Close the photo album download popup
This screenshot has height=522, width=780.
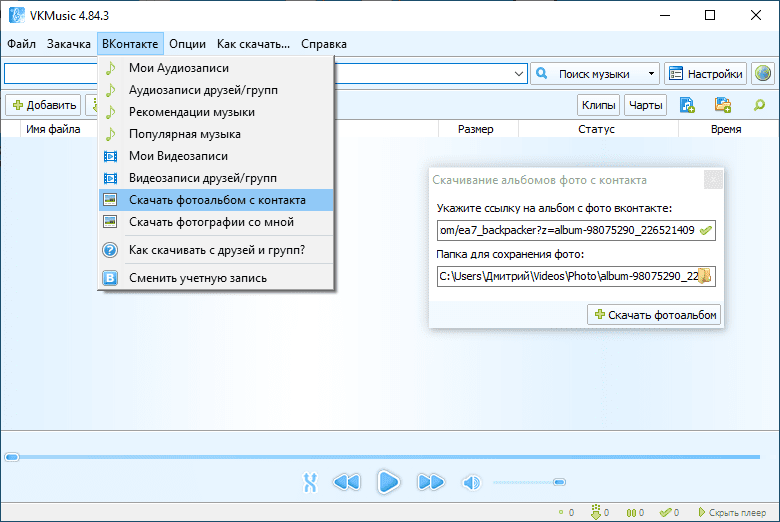(x=713, y=180)
